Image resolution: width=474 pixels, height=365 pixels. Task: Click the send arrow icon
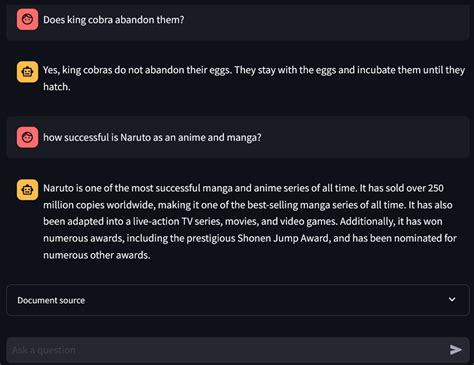tap(455, 350)
